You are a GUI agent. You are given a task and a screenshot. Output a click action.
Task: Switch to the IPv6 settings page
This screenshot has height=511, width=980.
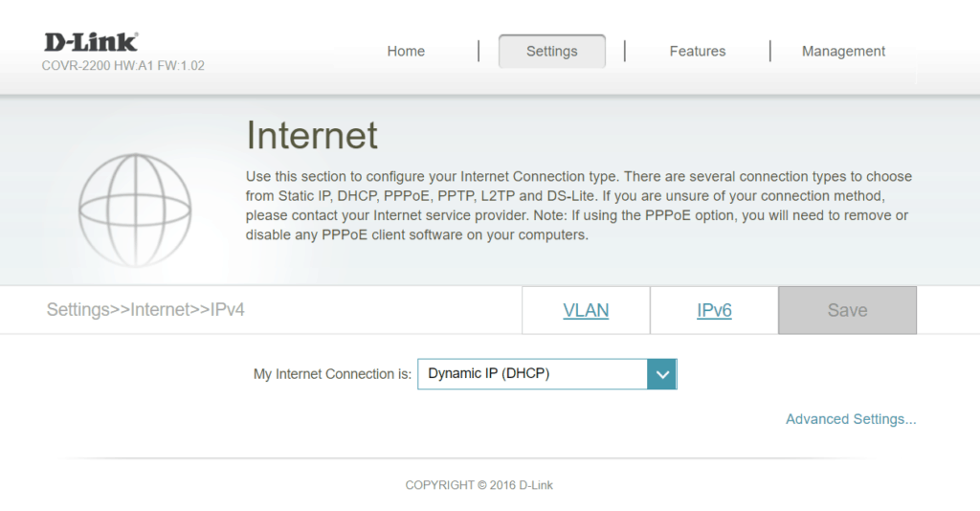pos(714,311)
